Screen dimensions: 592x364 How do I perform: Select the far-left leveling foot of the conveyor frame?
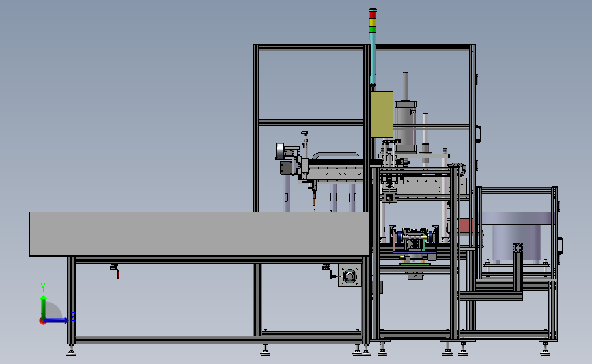click(70, 350)
